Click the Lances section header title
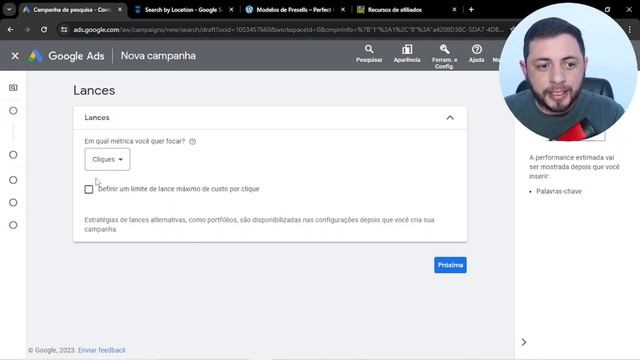Screen dimensions: 640x360 coord(97,118)
